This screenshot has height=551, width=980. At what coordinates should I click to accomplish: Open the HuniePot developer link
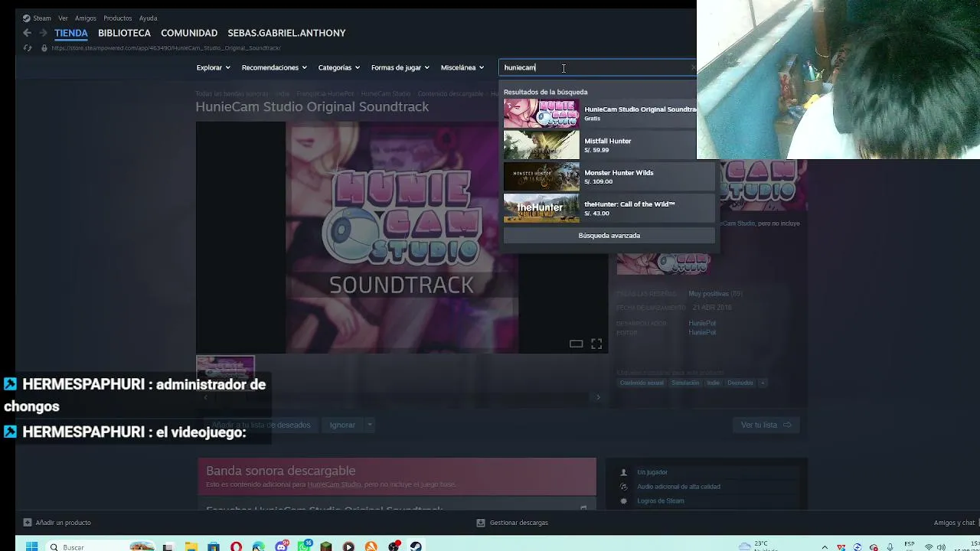(702, 323)
